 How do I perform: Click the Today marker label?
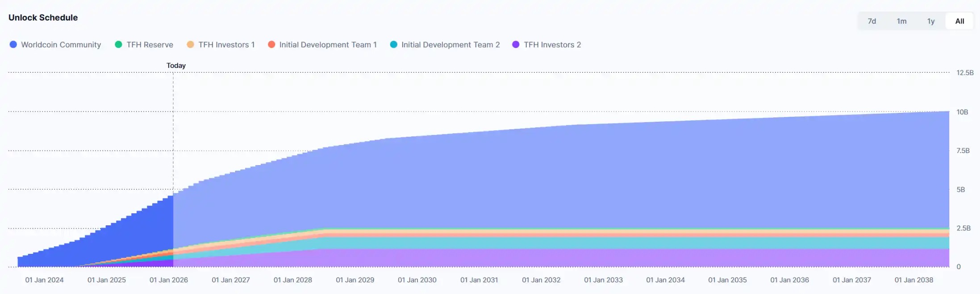point(176,66)
